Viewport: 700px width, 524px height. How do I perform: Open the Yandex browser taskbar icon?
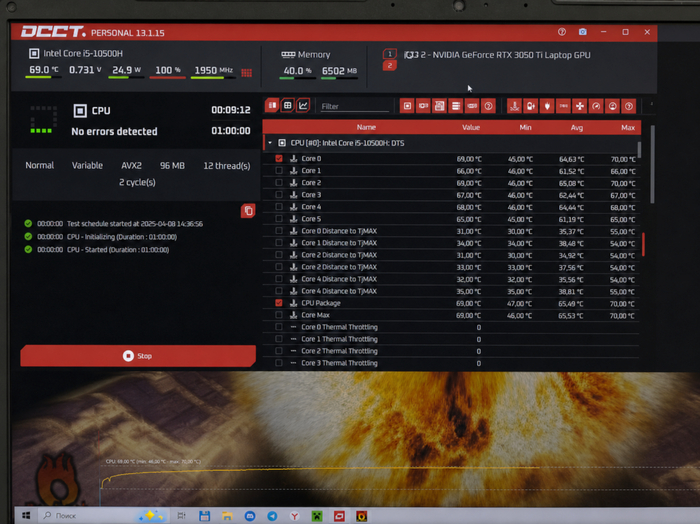tap(294, 516)
